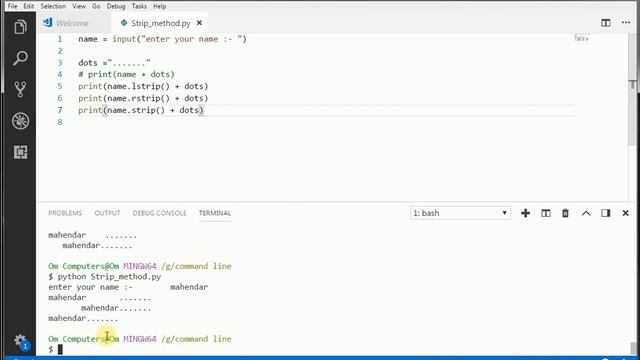The width and height of the screenshot is (640, 360).
Task: Open the Manage gear settings icon
Action: [x=20, y=341]
